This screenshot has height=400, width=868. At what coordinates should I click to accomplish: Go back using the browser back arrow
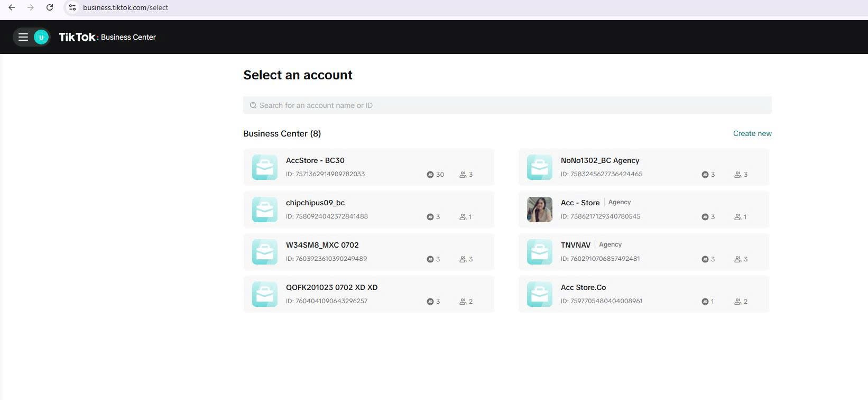tap(12, 7)
